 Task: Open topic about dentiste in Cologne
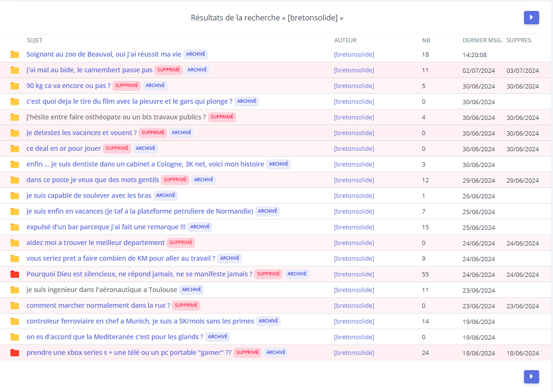pos(145,164)
